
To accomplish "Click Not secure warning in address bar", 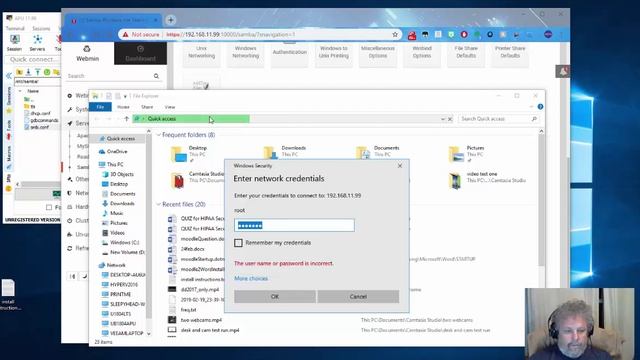I will point(141,35).
